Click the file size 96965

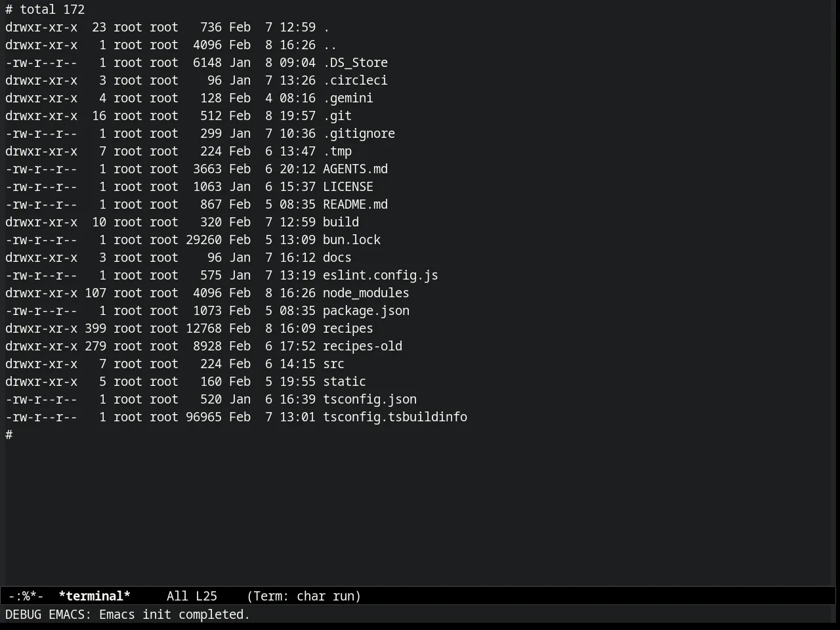203,417
